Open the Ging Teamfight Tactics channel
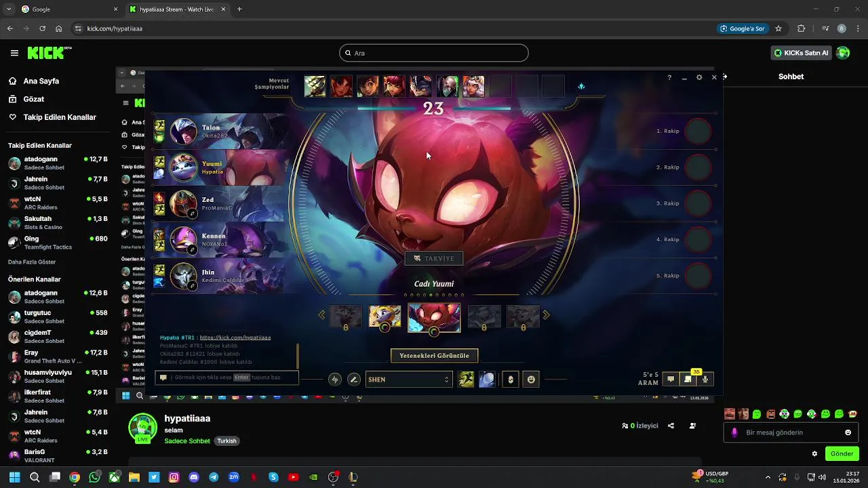The height and width of the screenshot is (488, 868). click(58, 243)
